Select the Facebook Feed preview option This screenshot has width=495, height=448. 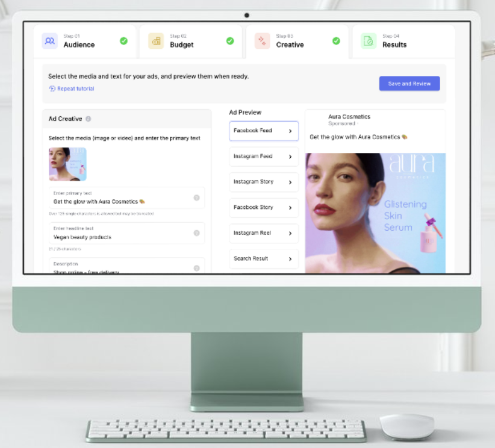click(264, 131)
